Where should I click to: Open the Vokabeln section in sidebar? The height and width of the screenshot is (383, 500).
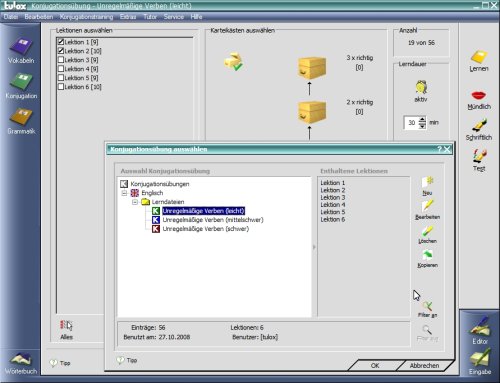(21, 51)
